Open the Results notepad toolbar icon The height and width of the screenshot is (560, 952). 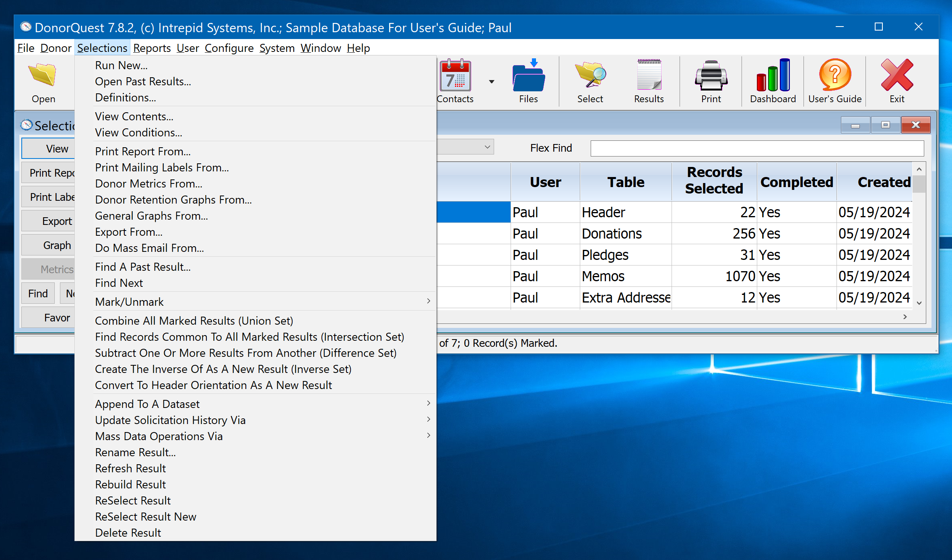tap(649, 75)
